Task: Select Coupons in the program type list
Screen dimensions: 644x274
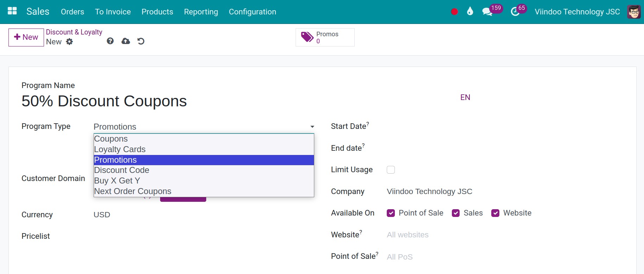Action: click(x=204, y=139)
